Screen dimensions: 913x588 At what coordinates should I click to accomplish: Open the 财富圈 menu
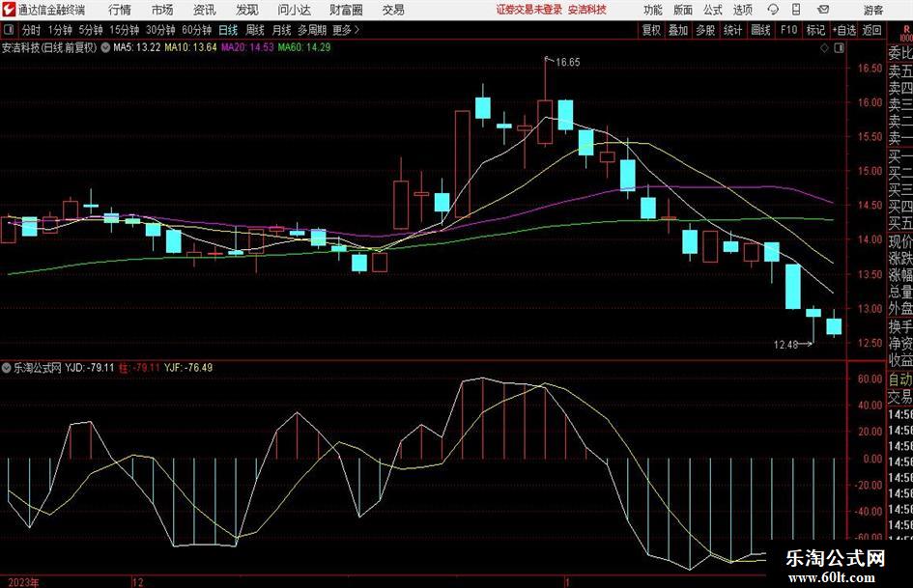coord(346,10)
